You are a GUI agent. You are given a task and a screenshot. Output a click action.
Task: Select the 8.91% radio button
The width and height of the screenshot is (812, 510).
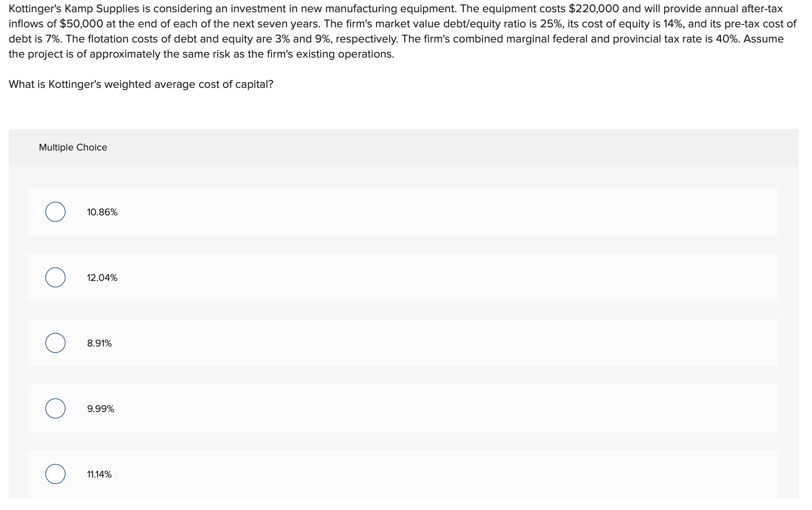coord(55,343)
